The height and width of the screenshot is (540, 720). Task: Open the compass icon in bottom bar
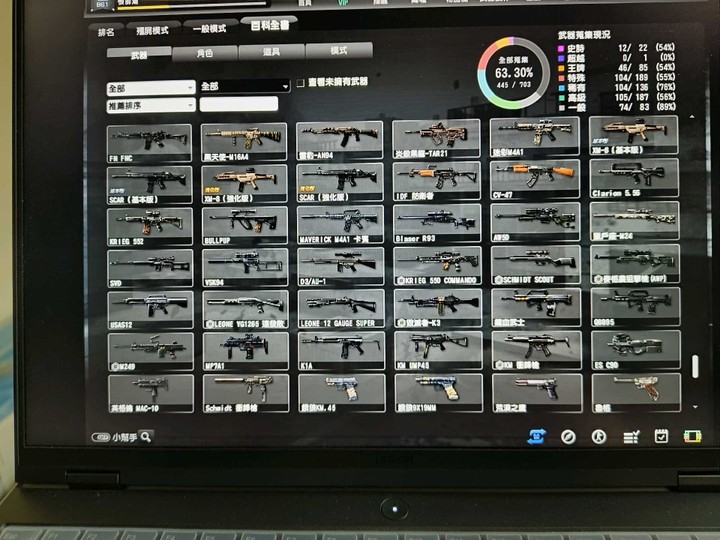click(x=568, y=437)
